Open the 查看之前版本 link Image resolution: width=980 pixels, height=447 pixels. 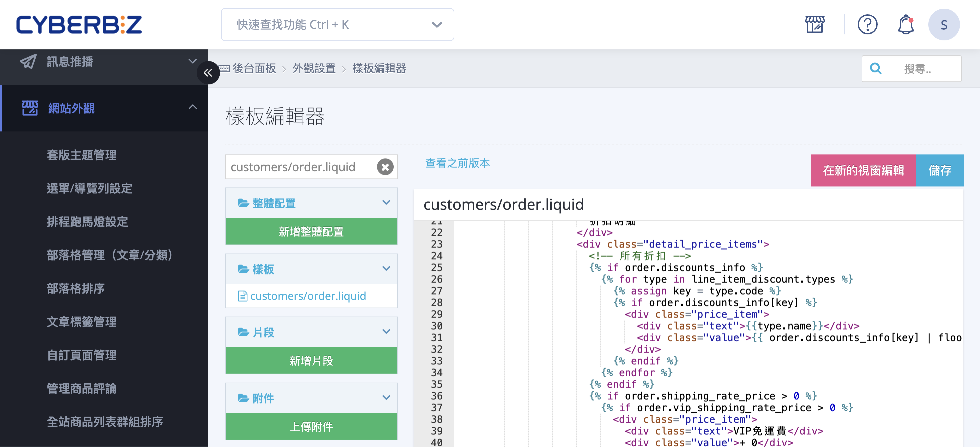457,163
